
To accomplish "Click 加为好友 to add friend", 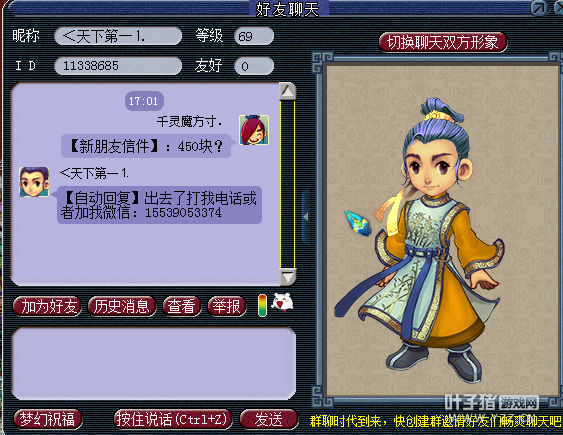I will (x=47, y=306).
